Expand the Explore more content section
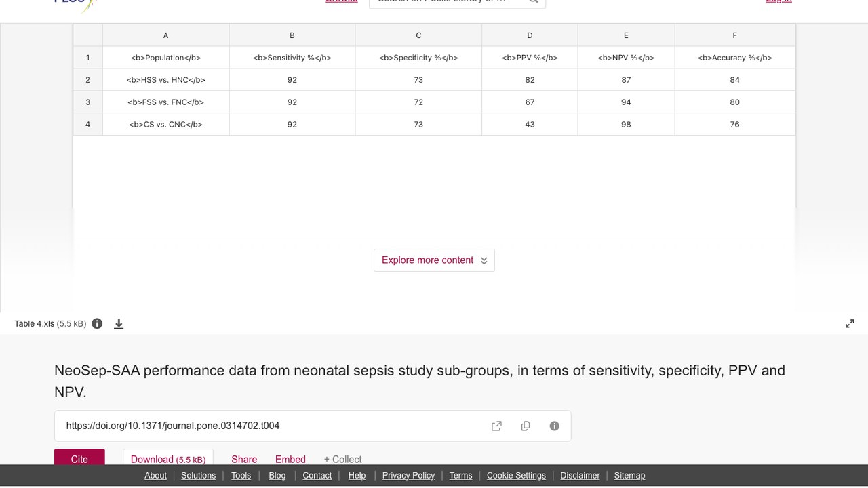The image size is (868, 488). (x=434, y=260)
